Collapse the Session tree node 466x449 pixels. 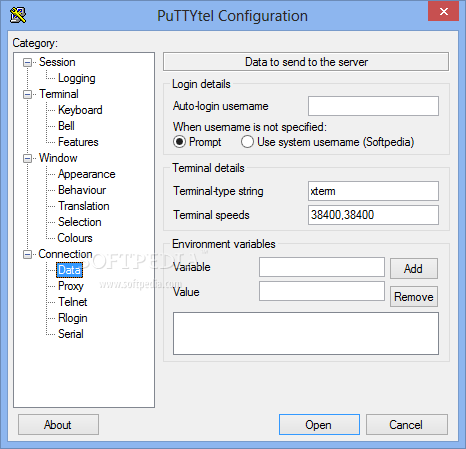[27, 62]
